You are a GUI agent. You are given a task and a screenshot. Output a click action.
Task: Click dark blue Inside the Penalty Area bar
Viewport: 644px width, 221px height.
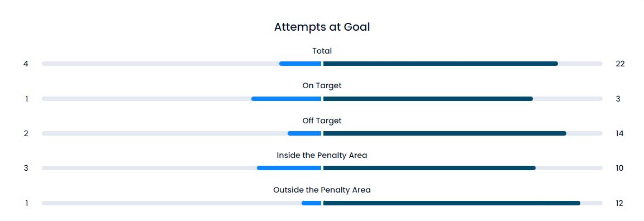click(429, 168)
